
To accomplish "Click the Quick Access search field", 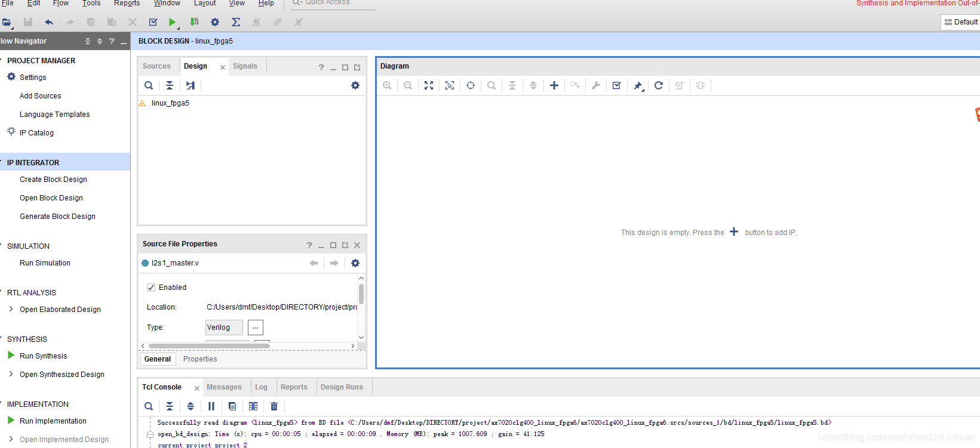I will coord(333,3).
